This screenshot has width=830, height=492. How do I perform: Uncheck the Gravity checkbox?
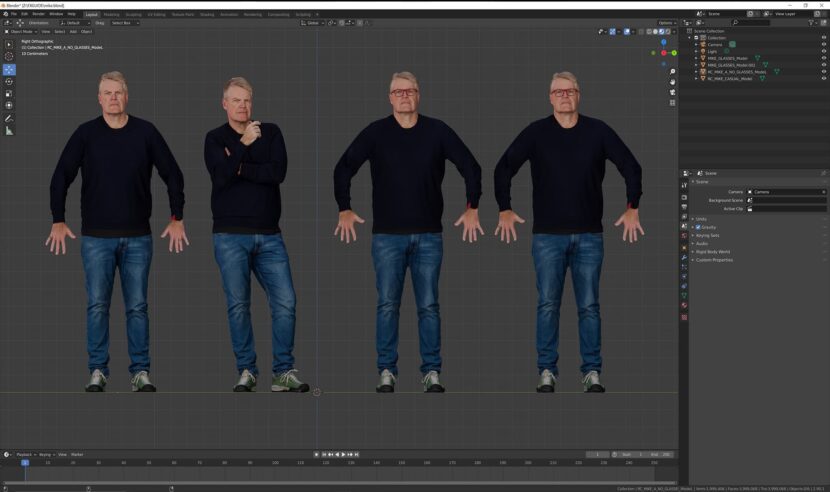(x=698, y=227)
